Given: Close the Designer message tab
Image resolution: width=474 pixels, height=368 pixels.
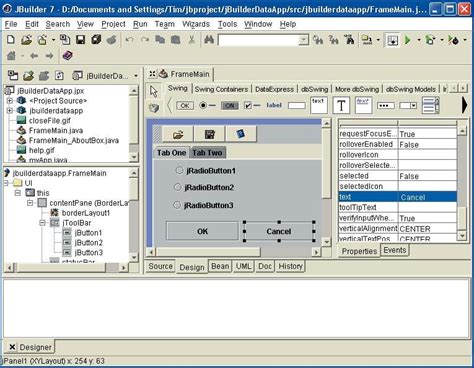Looking at the screenshot, I should [12, 347].
